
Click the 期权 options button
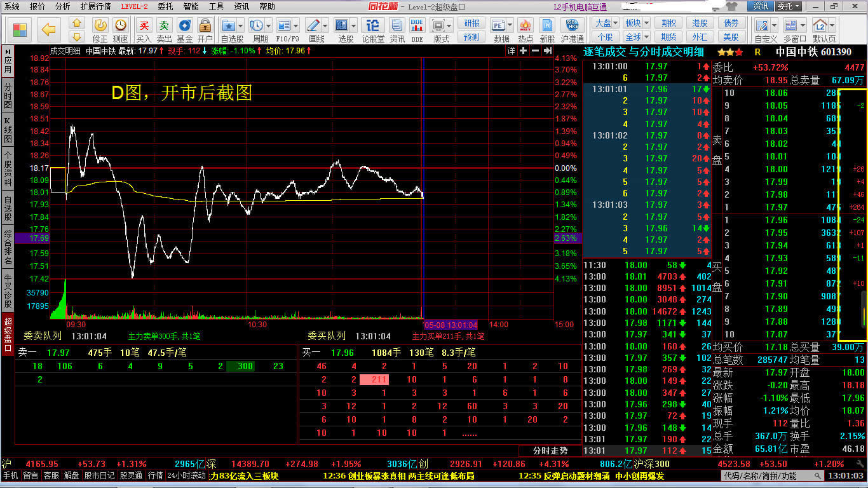point(668,24)
